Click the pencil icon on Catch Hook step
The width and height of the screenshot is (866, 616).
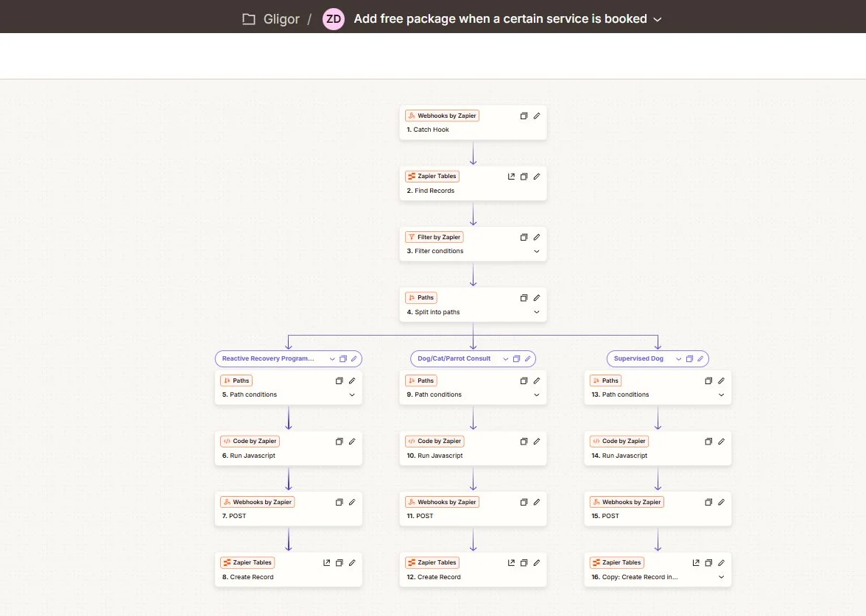click(537, 116)
